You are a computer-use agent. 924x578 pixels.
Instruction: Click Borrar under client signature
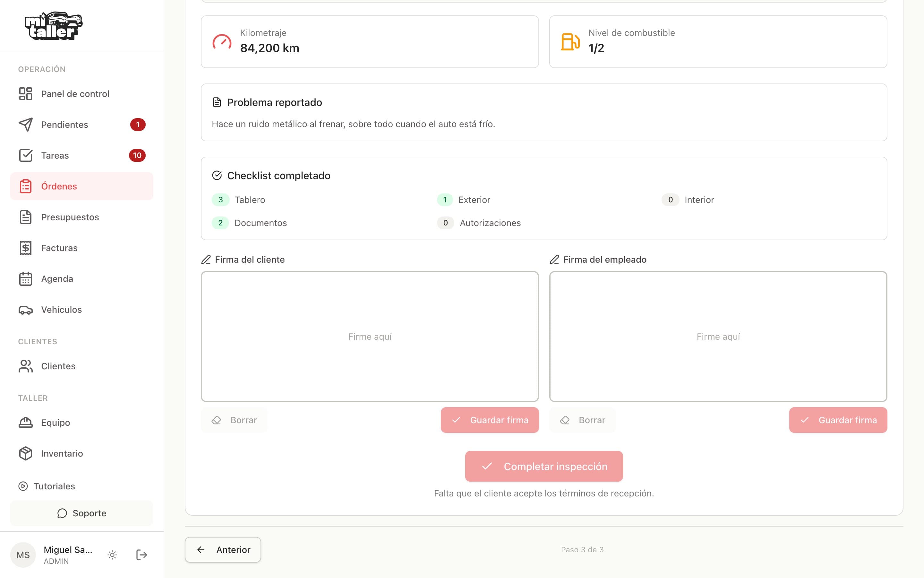[234, 420]
